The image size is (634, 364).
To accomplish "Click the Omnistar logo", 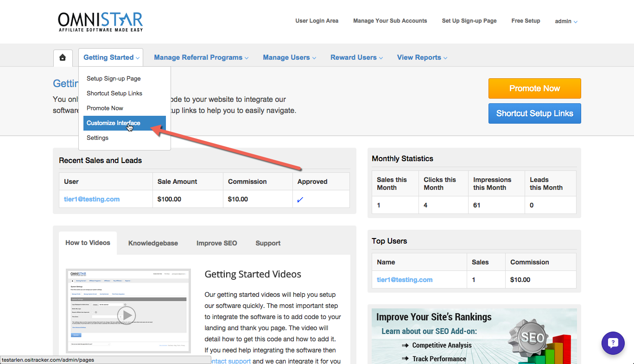I will click(x=101, y=22).
